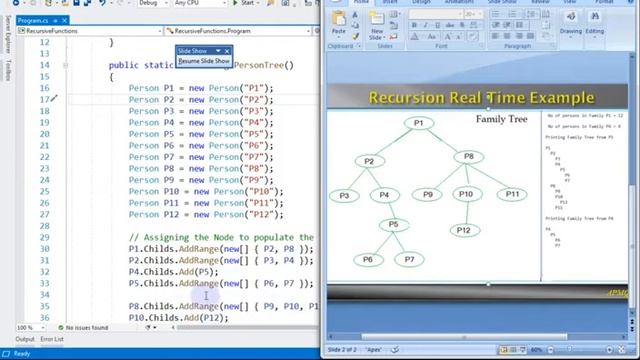Toggle Italic formatting in PowerPoint
Viewport: 640px width, 360px height.
425,25
